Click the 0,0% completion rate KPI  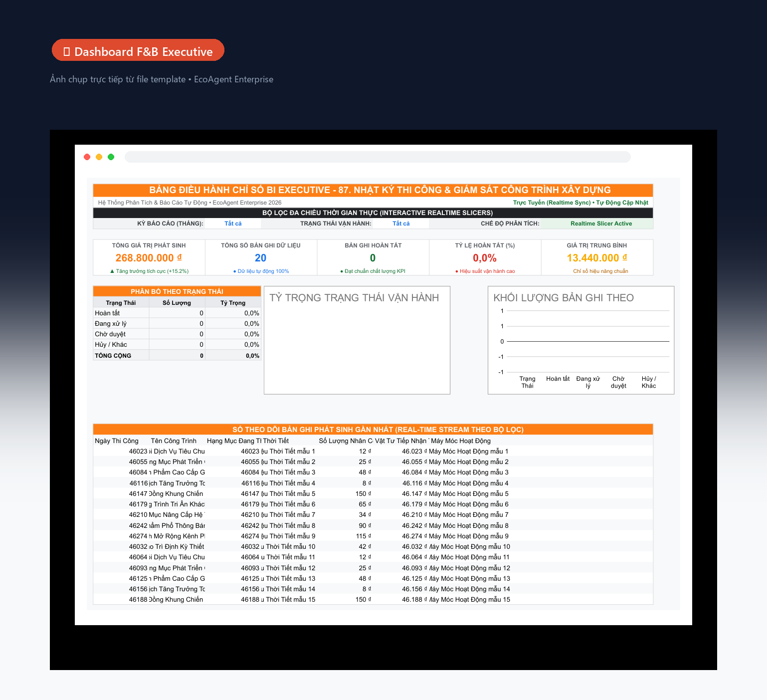485,258
